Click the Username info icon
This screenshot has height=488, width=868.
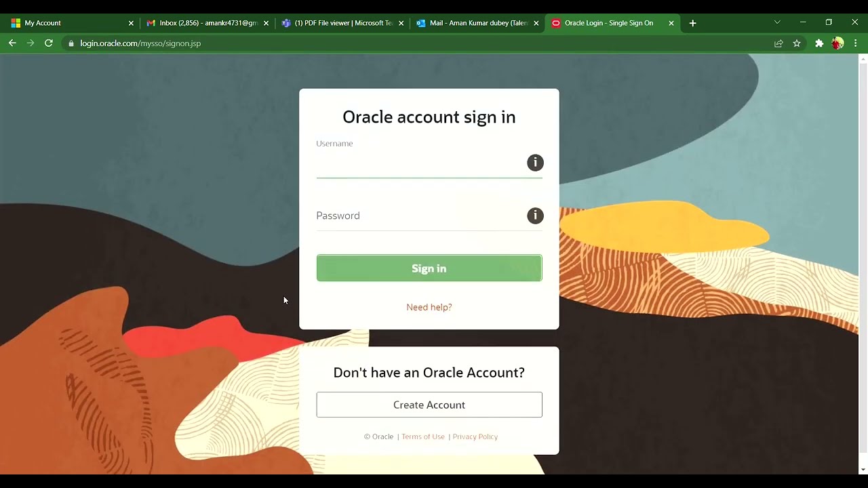[535, 163]
